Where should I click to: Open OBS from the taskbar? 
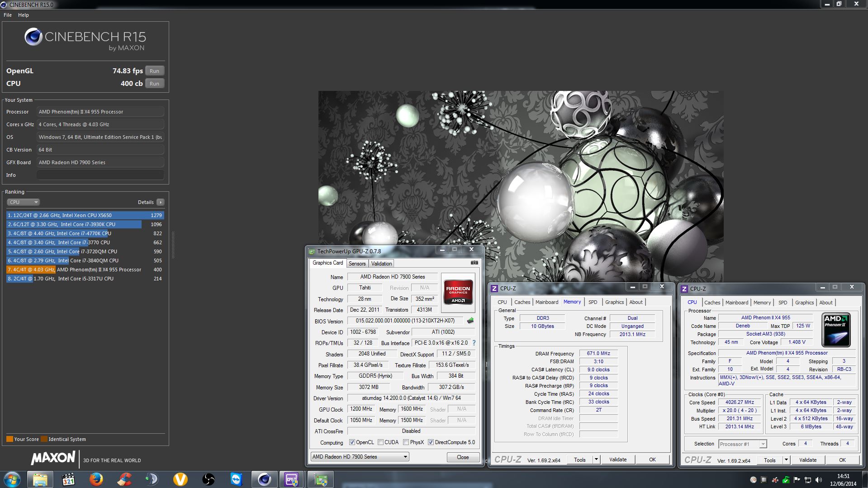click(209, 479)
